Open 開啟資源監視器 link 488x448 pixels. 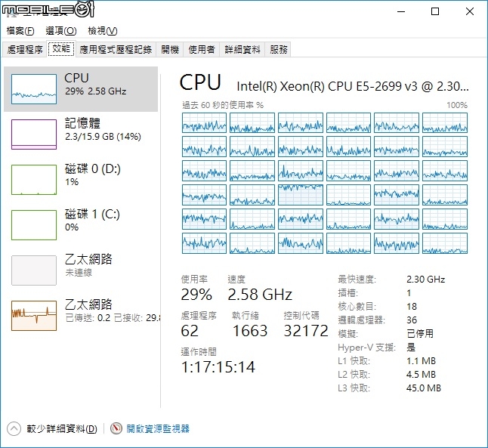click(x=158, y=428)
